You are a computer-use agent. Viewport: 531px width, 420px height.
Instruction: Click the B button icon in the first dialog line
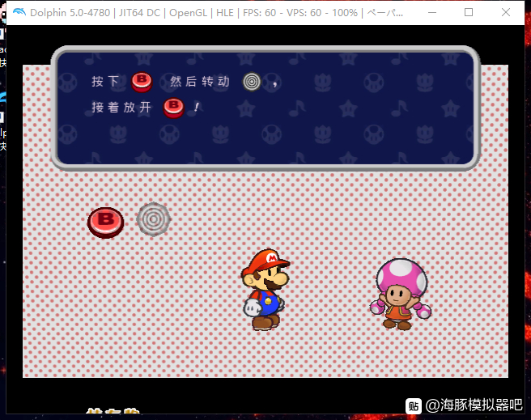coord(142,82)
